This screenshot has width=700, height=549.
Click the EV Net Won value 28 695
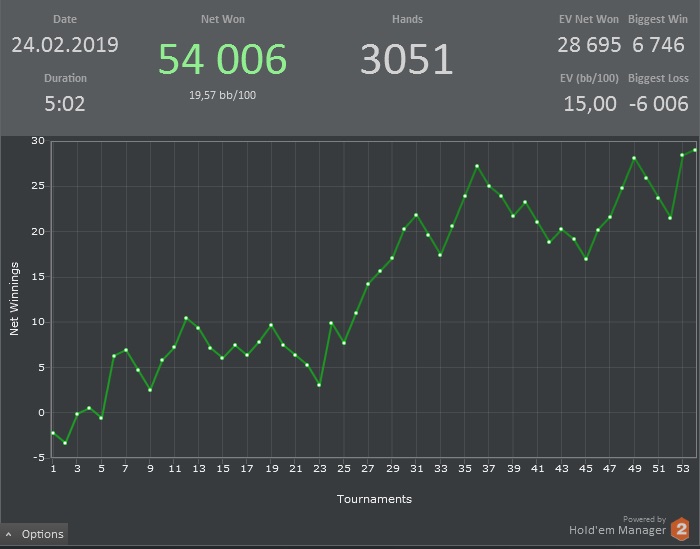[589, 45]
